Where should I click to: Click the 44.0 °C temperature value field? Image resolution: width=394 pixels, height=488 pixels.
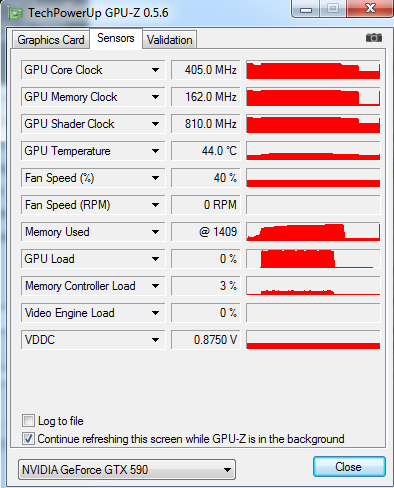[x=206, y=151]
